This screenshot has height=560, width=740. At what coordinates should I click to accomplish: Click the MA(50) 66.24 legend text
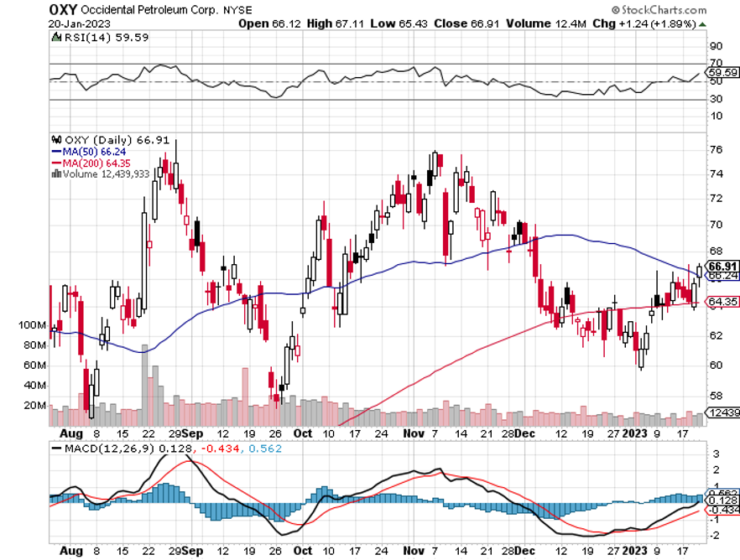(94, 152)
